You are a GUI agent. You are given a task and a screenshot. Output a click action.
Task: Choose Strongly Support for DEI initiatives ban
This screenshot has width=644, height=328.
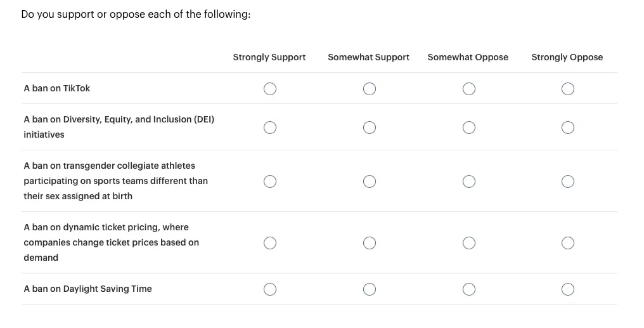270,128
